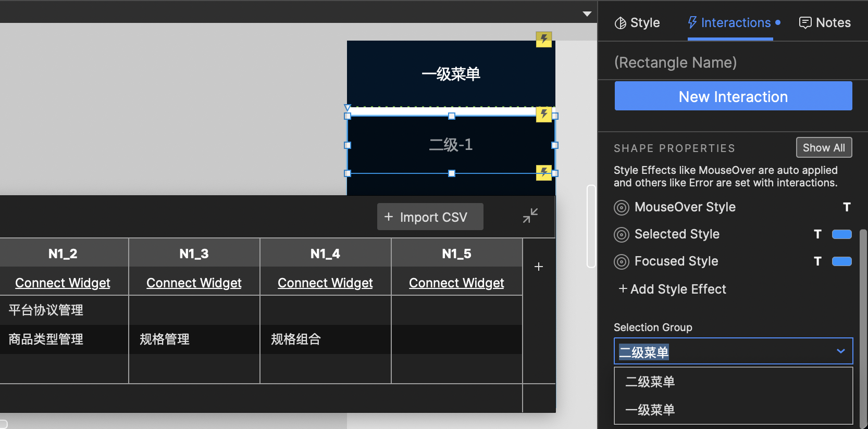Viewport: 868px width, 429px height.
Task: Click the 商品类型管理 cell
Action: [64, 339]
